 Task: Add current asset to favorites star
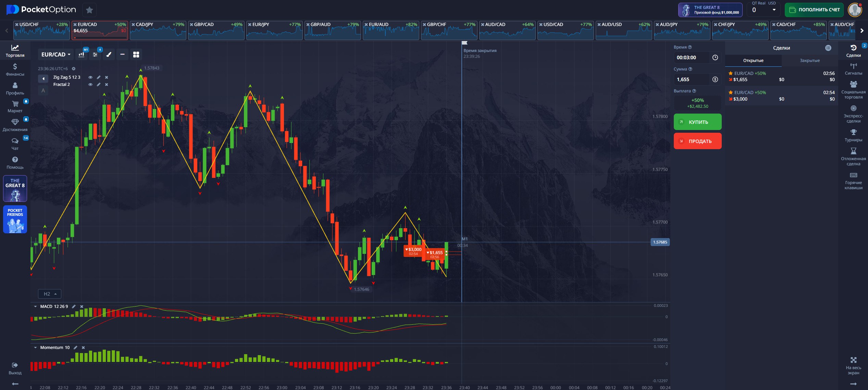[x=89, y=10]
